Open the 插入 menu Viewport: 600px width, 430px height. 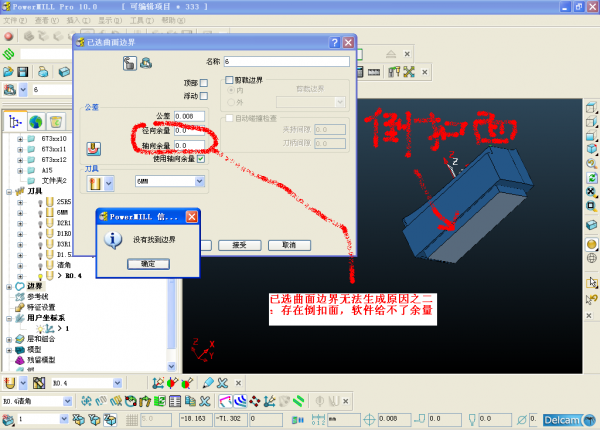(x=78, y=20)
